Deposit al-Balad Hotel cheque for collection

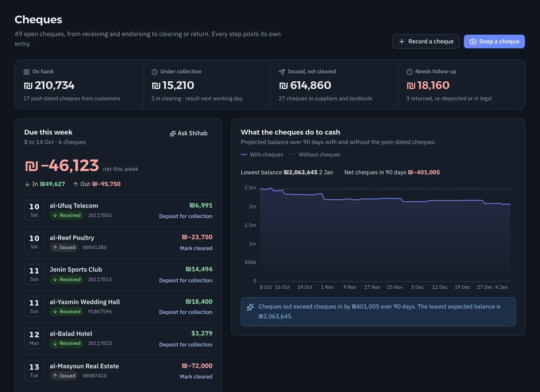(x=186, y=345)
